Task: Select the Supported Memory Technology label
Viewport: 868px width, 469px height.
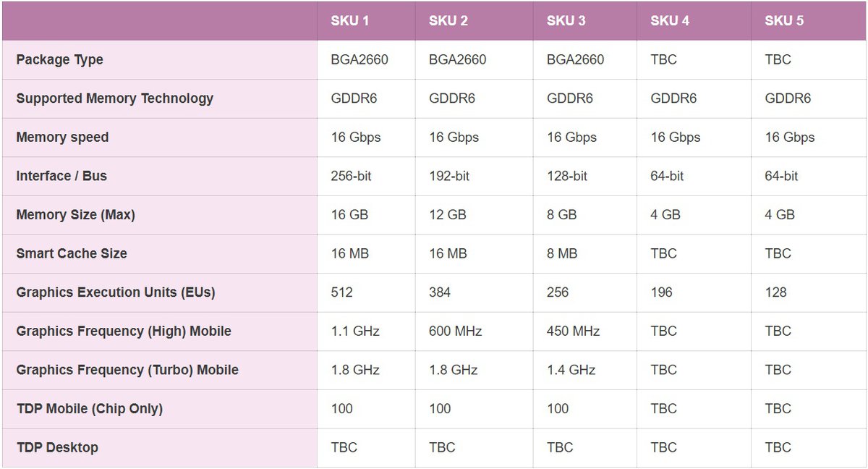Action: tap(114, 98)
